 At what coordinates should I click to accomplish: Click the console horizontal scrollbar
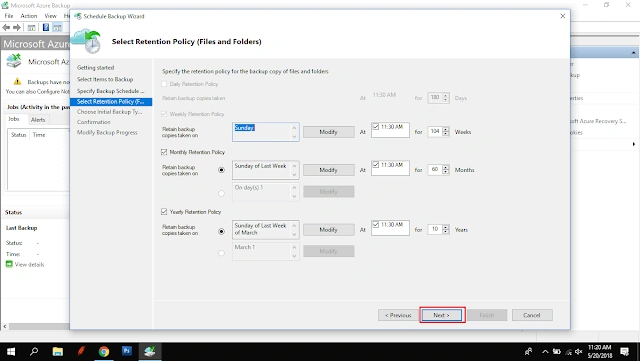[38, 327]
